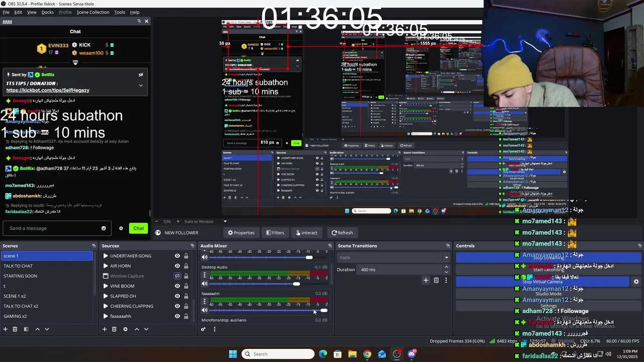Image resolution: width=644 pixels, height=362 pixels.
Task: Open Audio Mixer three-dot menu at bottom
Action: tap(214, 329)
